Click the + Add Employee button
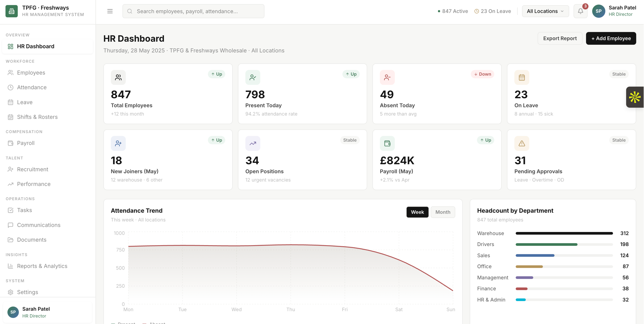 (611, 38)
